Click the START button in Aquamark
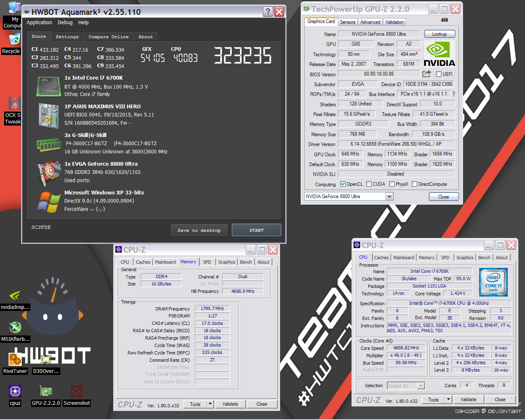This screenshot has width=525, height=420. pyautogui.click(x=256, y=230)
